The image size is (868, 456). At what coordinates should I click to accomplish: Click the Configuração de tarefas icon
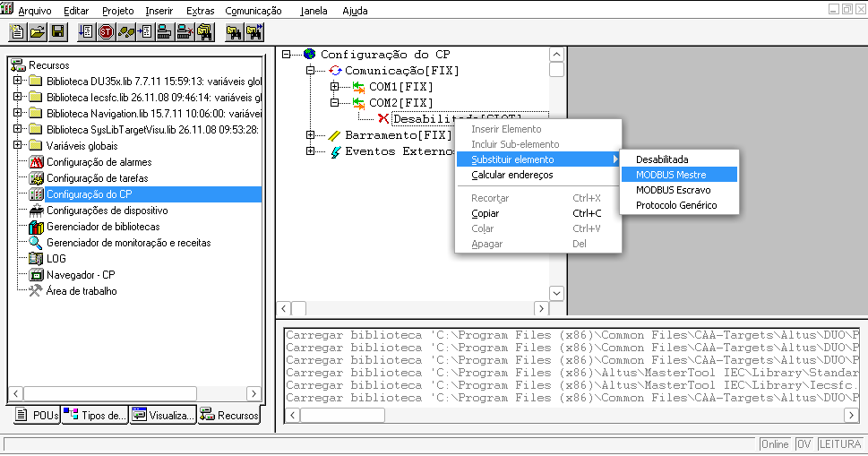pos(36,178)
